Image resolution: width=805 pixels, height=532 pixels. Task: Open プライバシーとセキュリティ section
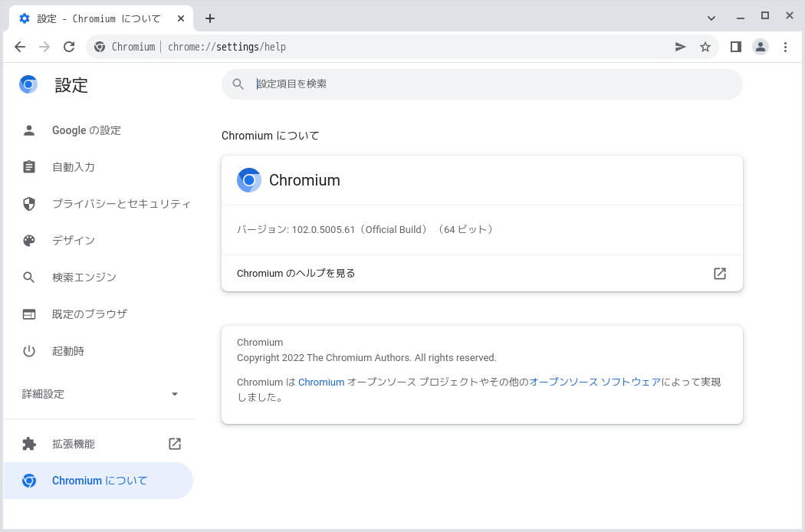(99, 204)
